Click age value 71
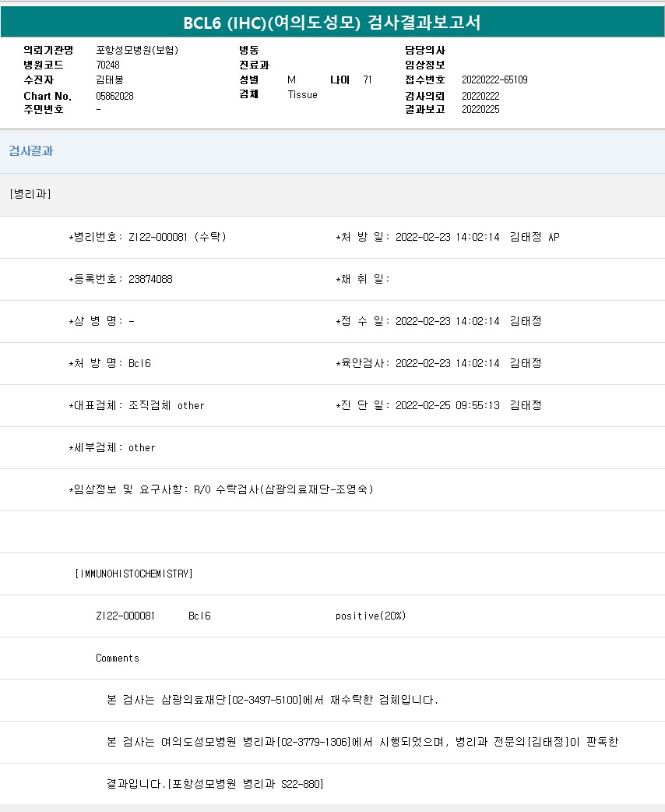Image resolution: width=665 pixels, height=812 pixels. point(368,79)
